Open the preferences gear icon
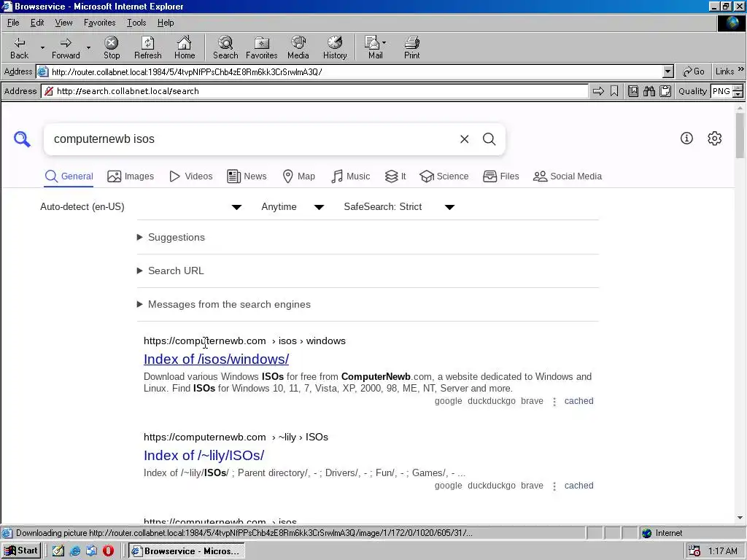Image resolution: width=747 pixels, height=560 pixels. [715, 139]
